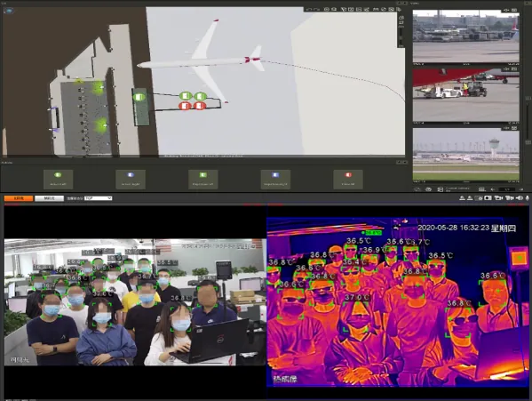Click the snapshot camera icon in thermal toolbar
532x401 pixels.
[x=488, y=198]
